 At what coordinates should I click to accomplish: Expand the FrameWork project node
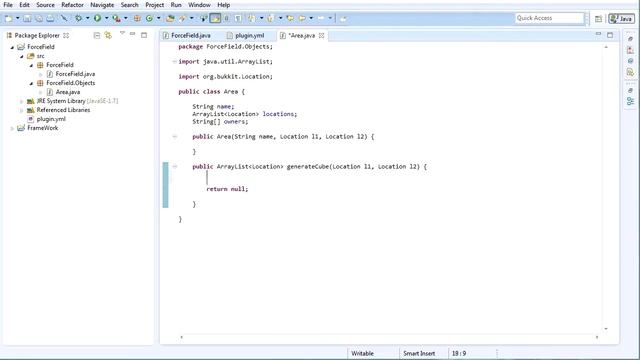click(12, 128)
